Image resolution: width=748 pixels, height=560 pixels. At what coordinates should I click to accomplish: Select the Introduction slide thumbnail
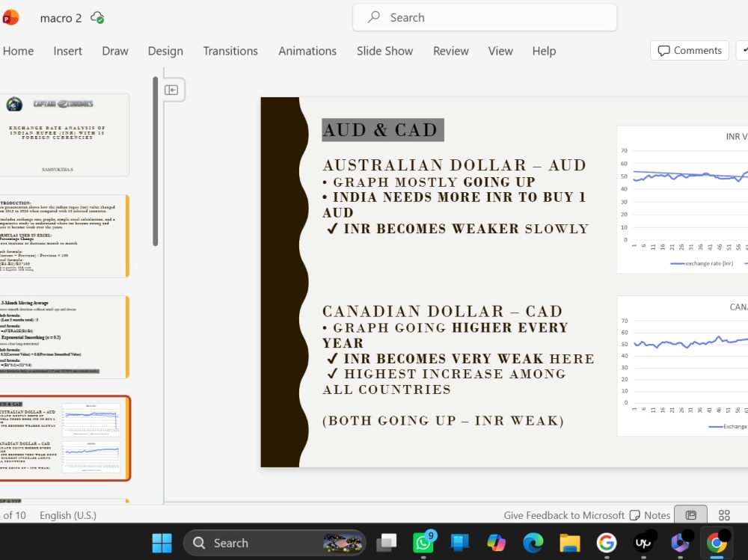(64, 236)
